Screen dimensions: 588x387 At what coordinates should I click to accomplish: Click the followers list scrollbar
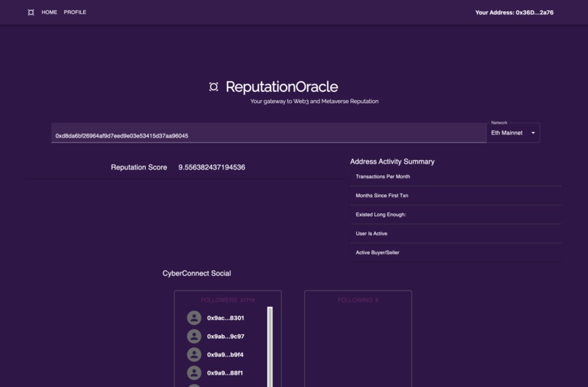click(270, 347)
